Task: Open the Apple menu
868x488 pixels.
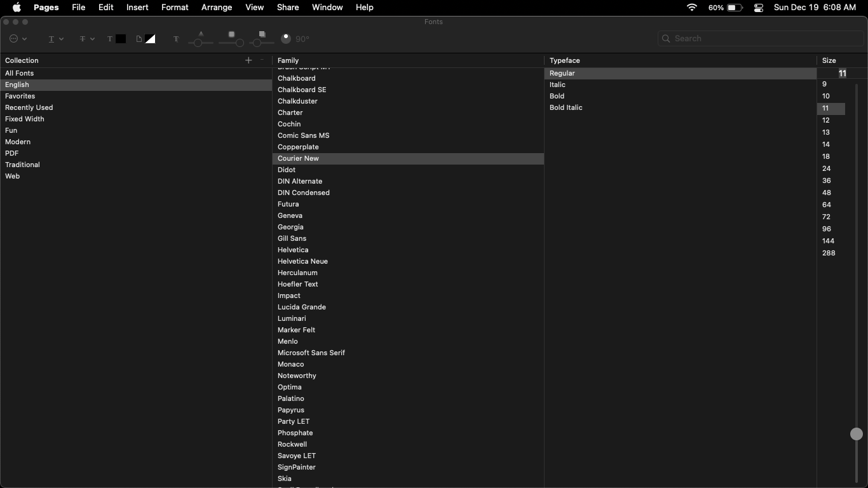Action: (17, 8)
